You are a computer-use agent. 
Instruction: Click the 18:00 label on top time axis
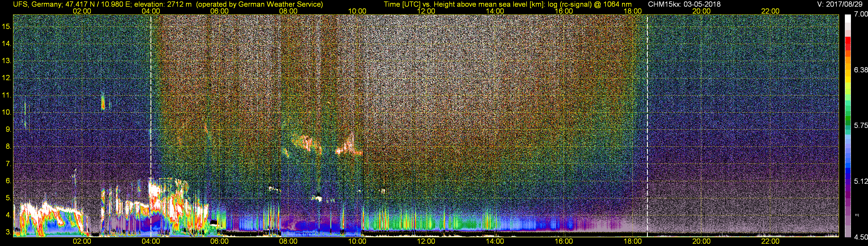pyautogui.click(x=632, y=11)
